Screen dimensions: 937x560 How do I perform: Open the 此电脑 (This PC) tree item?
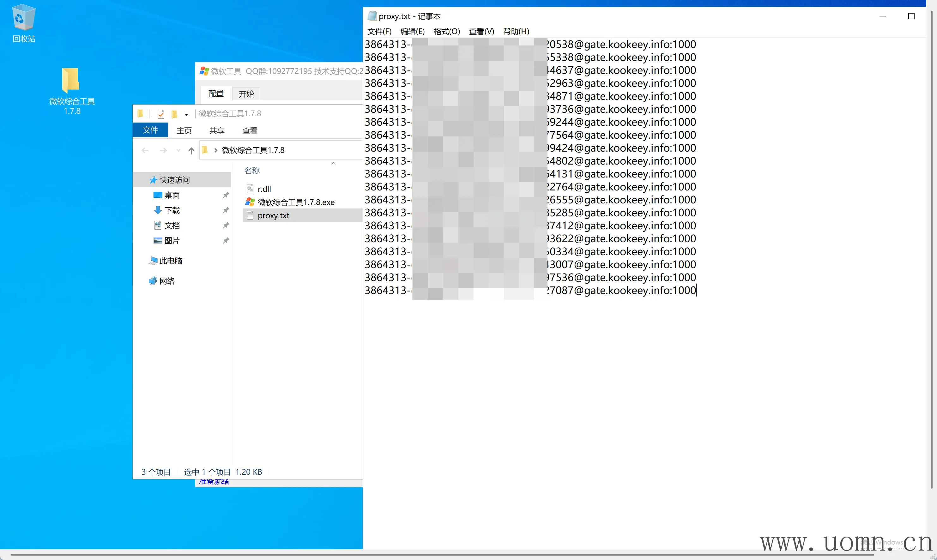click(170, 261)
